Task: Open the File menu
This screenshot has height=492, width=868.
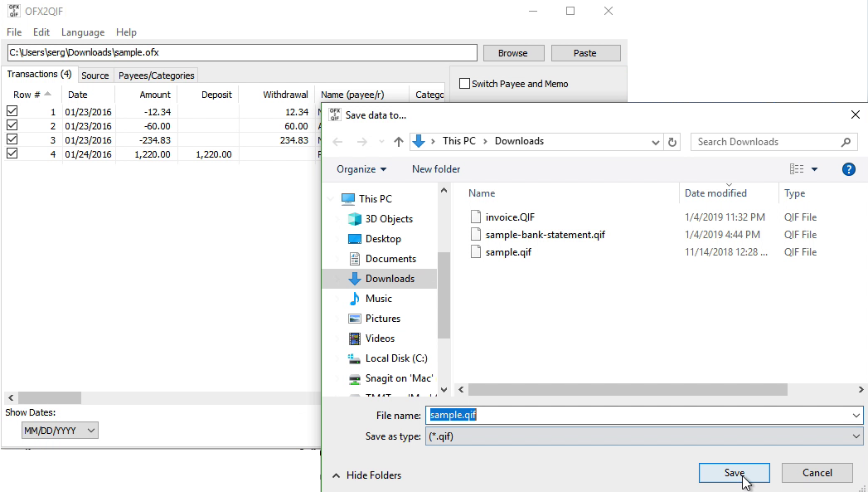Action: pos(14,32)
